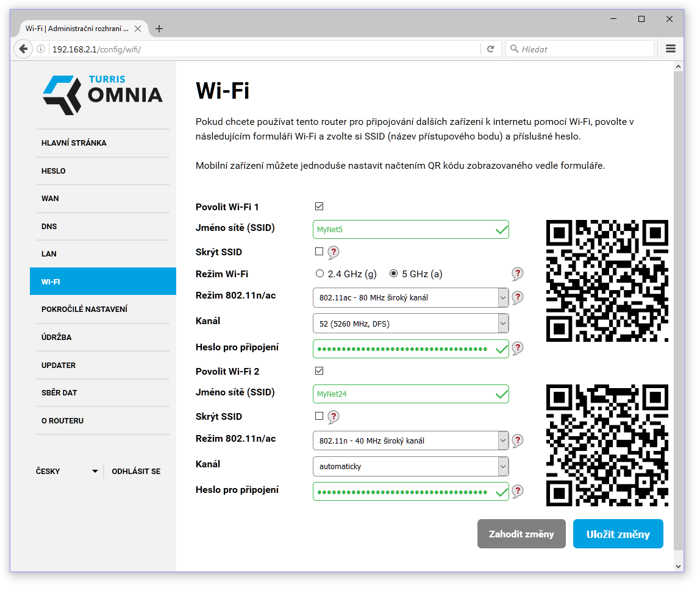
Task: Toggle the Povolit Wi-Fi 2 checkbox
Action: click(319, 370)
